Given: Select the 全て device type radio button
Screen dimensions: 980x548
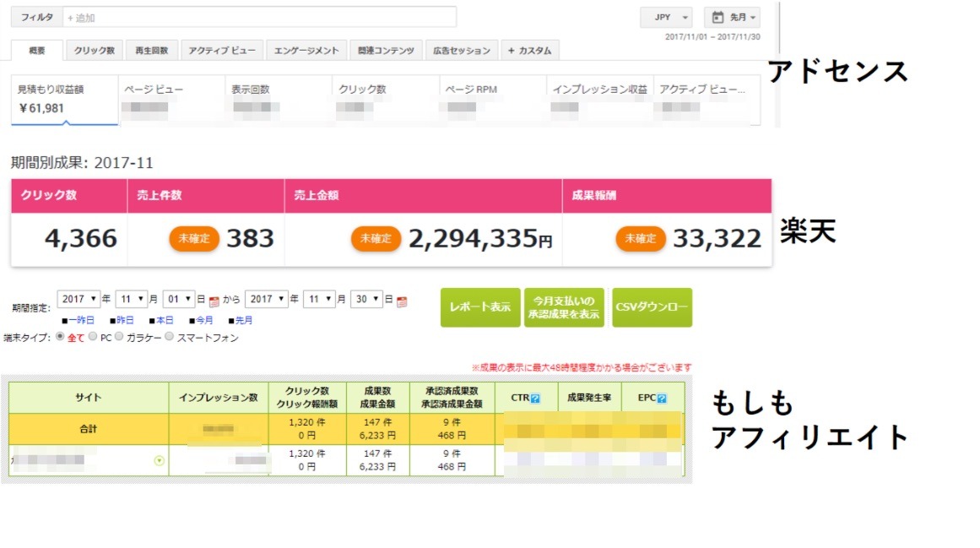Looking at the screenshot, I should (x=60, y=337).
